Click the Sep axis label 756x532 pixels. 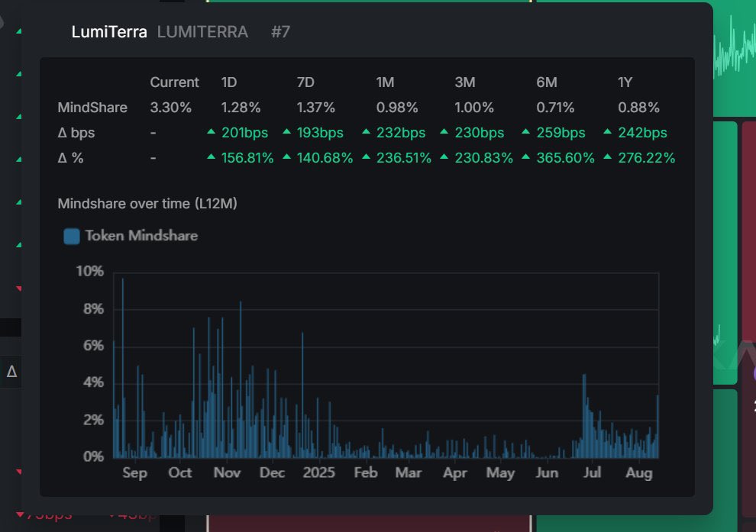[134, 472]
